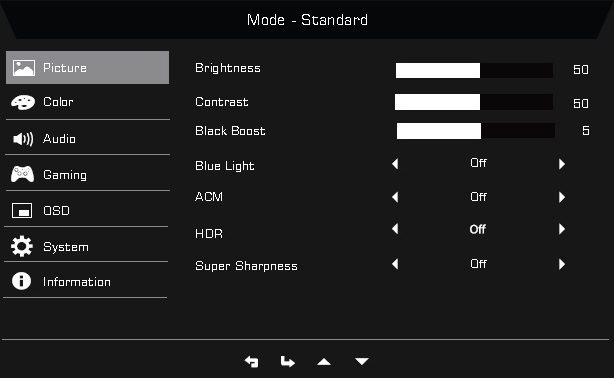Click the enter arrow icon at bottom
This screenshot has height=378, width=614.
(287, 362)
